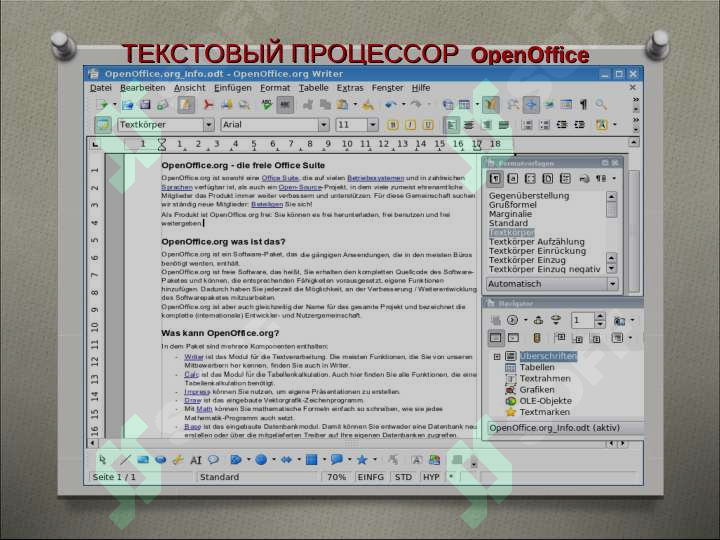Image resolution: width=720 pixels, height=540 pixels.
Task: Expand the Überschriften tree node
Action: point(497,356)
